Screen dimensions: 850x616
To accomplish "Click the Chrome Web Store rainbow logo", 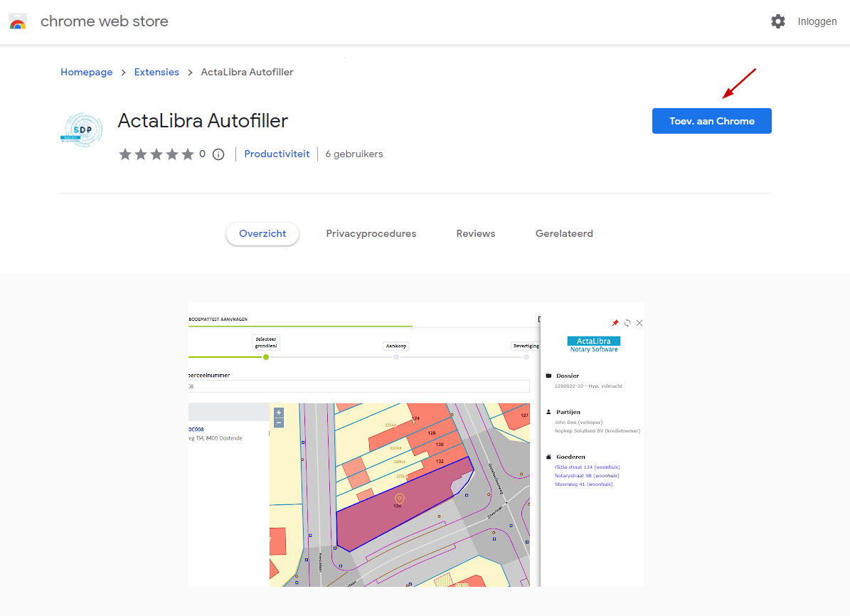I will [x=18, y=21].
